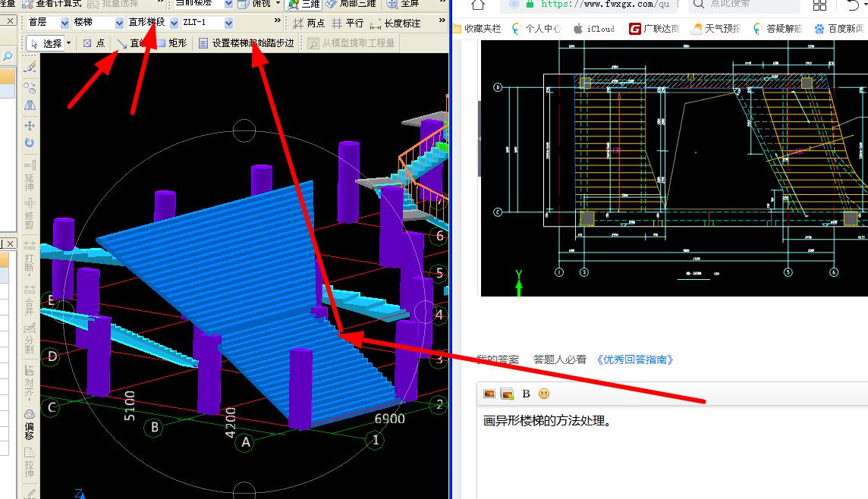
Task: Click the magnifier search icon in left panel
Action: [7, 56]
